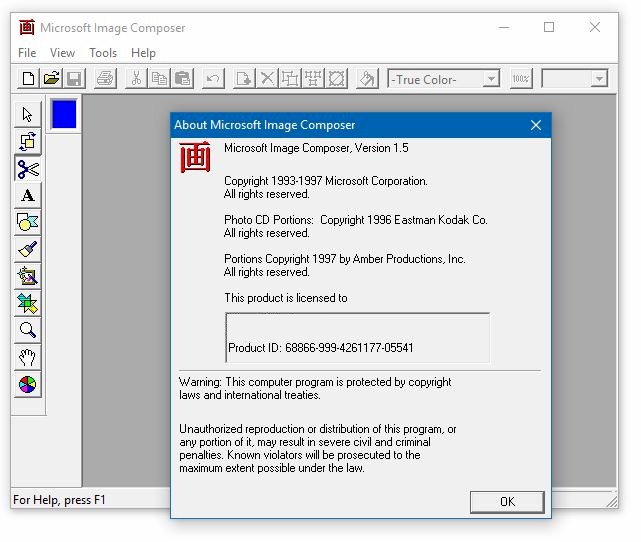This screenshot has height=542, width=641.
Task: Click the New document toolbar icon
Action: [28, 78]
